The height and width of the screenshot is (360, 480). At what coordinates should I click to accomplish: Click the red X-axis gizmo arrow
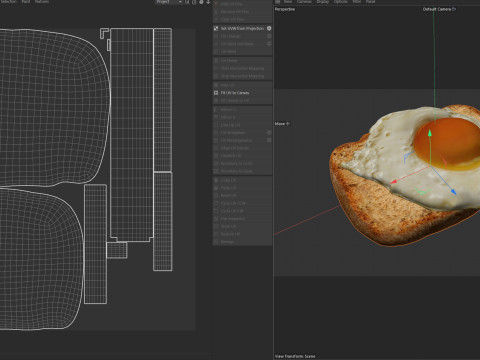tap(394, 182)
